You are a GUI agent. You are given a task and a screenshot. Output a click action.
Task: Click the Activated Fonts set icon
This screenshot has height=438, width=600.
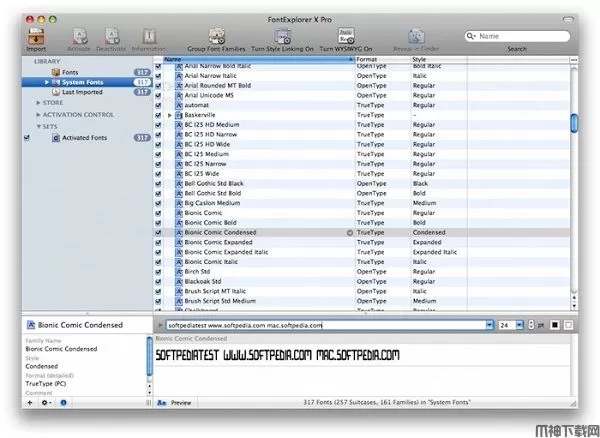coord(56,138)
